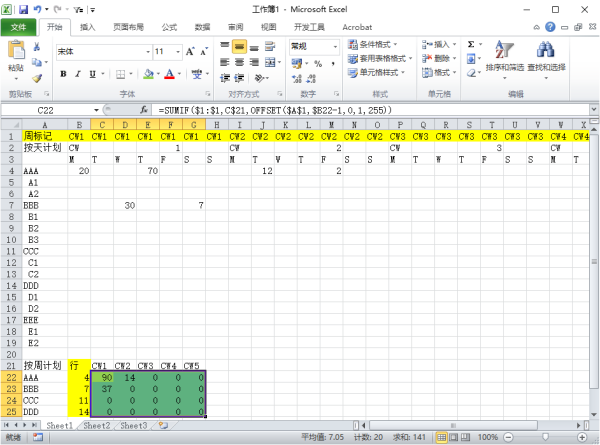The image size is (600, 445).
Task: Toggle center vertical alignment button
Action: [x=239, y=46]
